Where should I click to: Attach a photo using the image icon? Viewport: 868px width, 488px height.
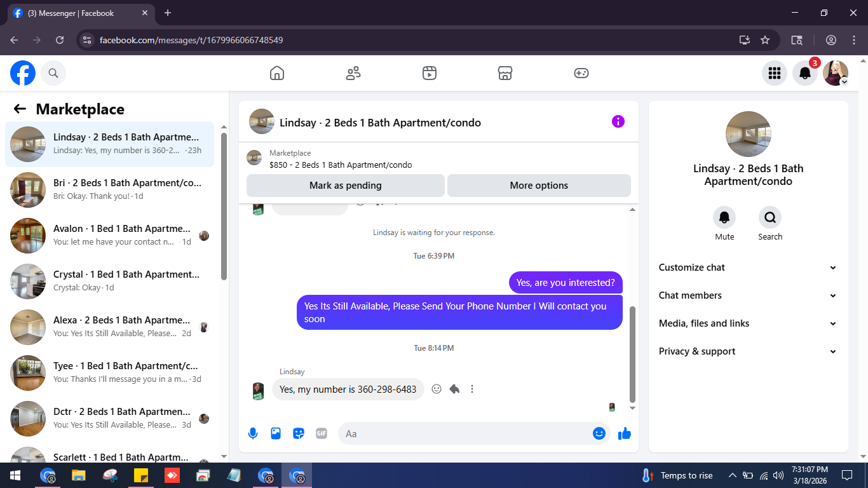pyautogui.click(x=276, y=433)
